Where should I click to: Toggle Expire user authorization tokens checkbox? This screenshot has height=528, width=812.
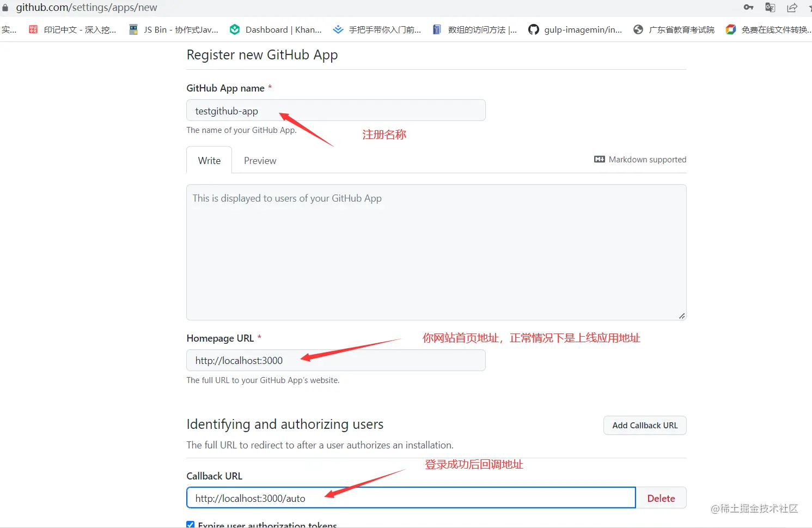[x=190, y=525]
